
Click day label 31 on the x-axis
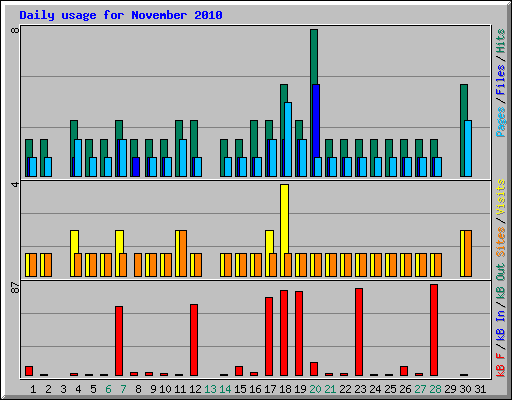point(480,389)
